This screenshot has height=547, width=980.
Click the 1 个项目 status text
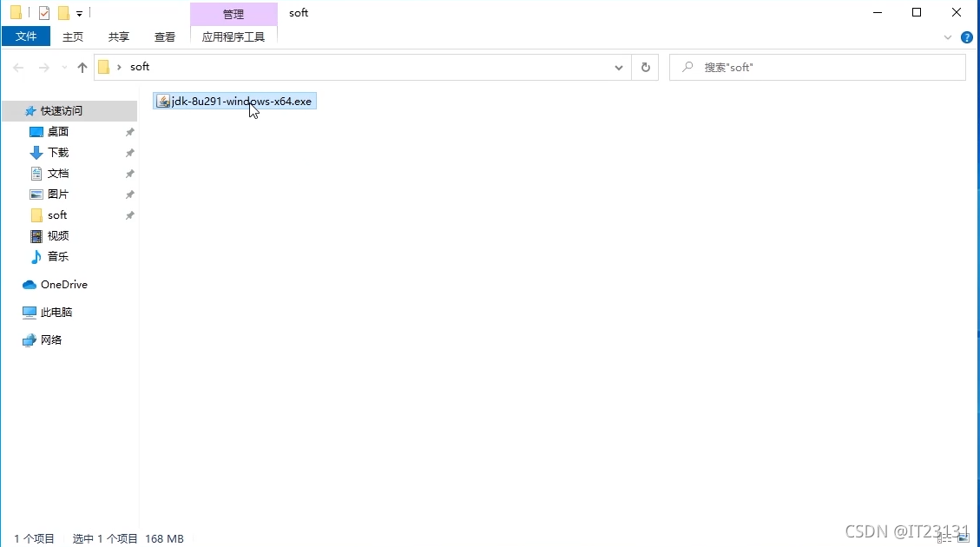pyautogui.click(x=35, y=538)
